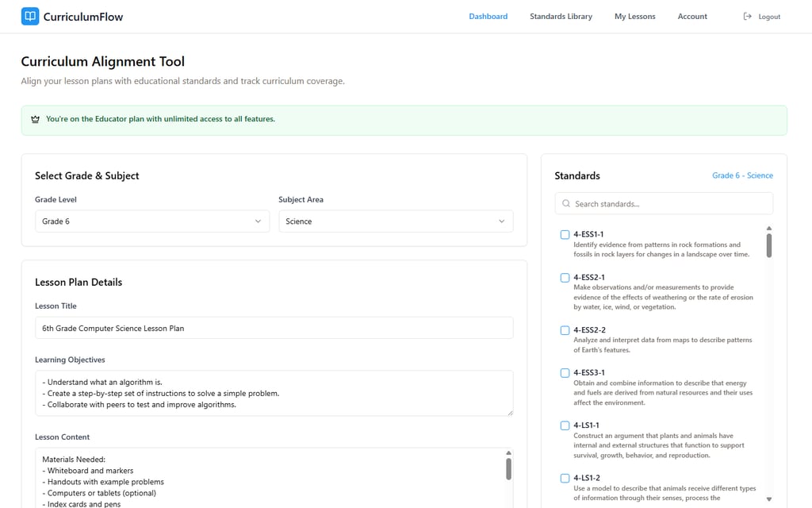Open the Grade Level dropdown
This screenshot has height=508, width=812.
click(152, 221)
